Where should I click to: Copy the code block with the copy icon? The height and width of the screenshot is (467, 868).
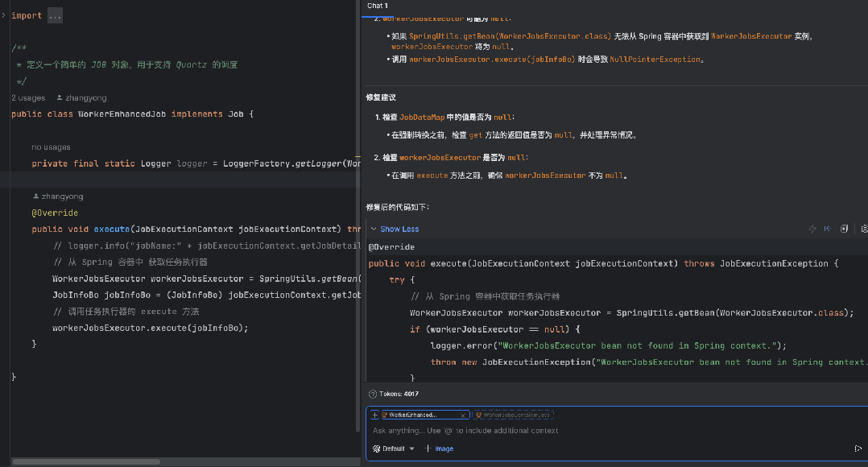(x=844, y=229)
